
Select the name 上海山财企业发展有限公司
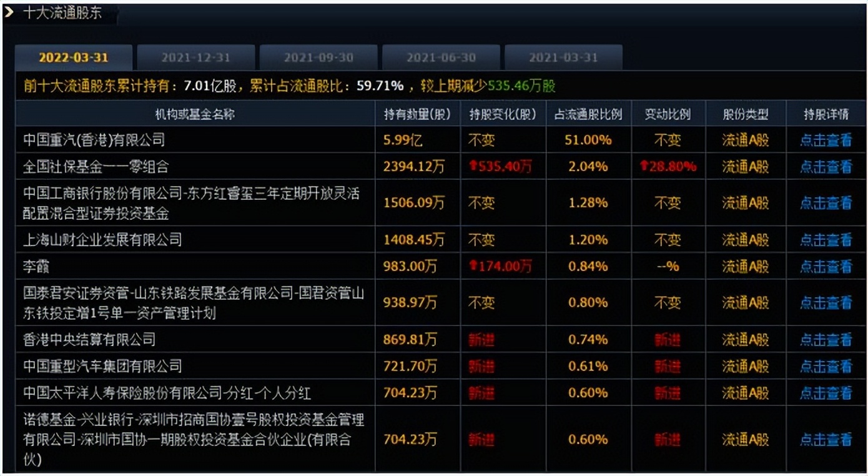click(102, 240)
